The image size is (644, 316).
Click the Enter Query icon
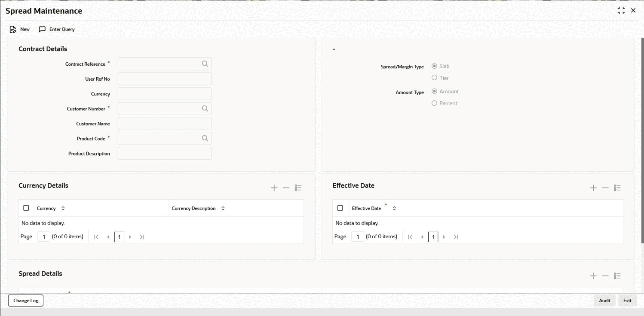pyautogui.click(x=42, y=29)
